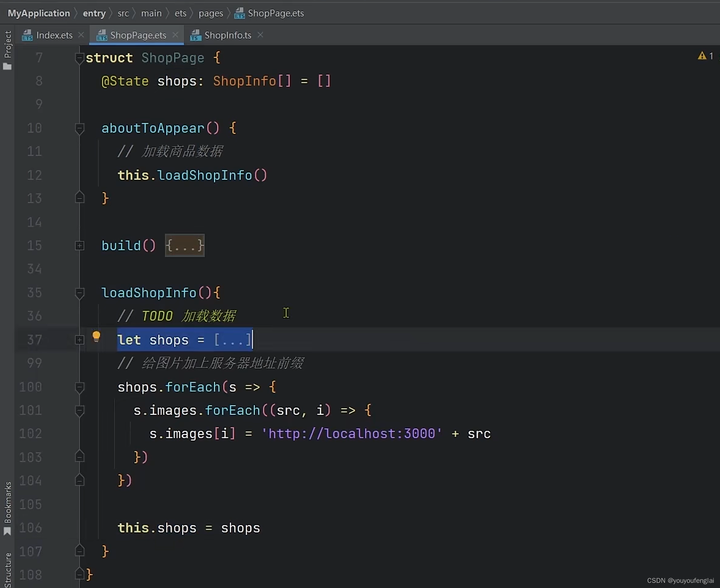Close the ShopInfo.ts tab
720x588 pixels.
(x=260, y=35)
